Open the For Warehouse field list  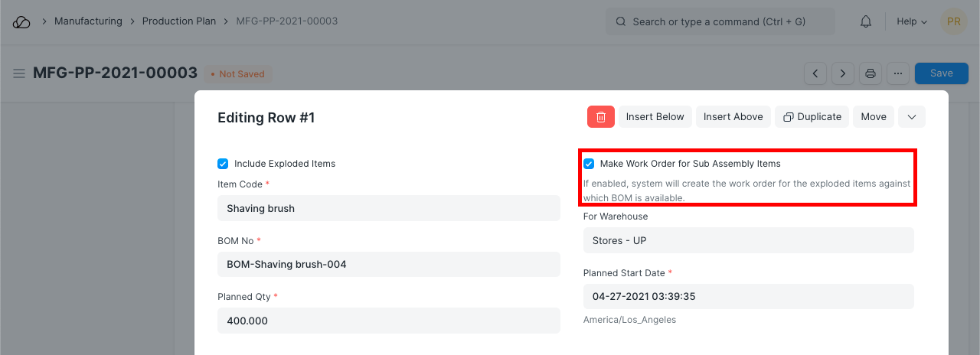point(748,240)
